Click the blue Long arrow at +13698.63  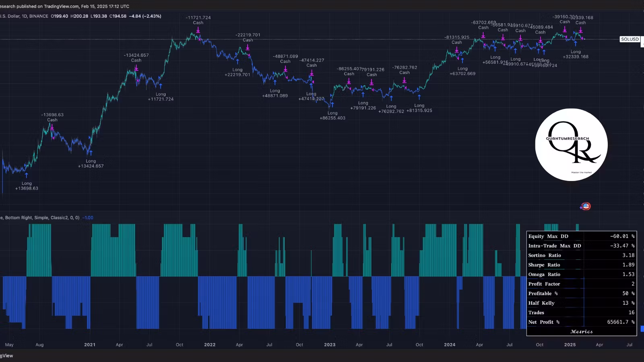click(27, 175)
